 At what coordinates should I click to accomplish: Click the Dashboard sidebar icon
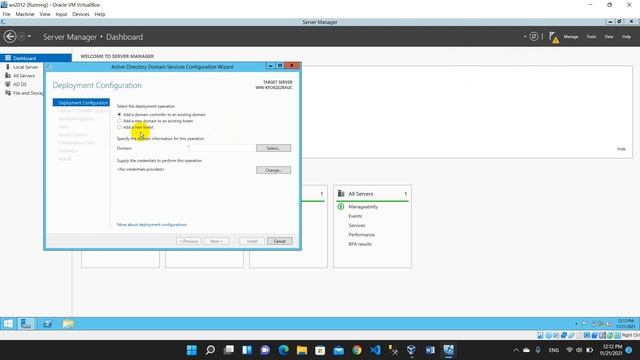click(x=8, y=58)
